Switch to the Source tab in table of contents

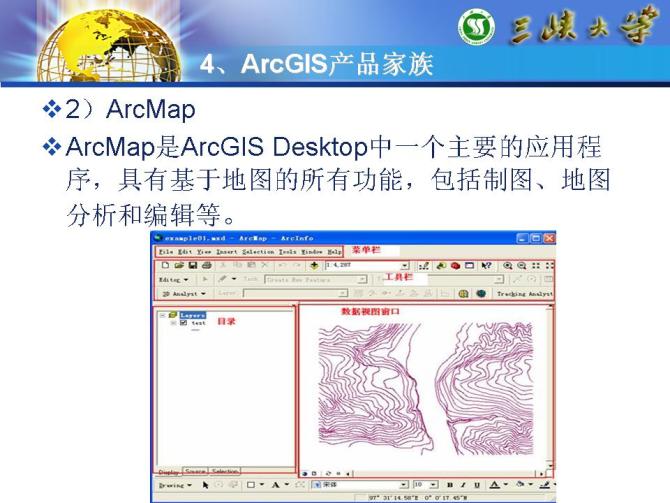tap(195, 471)
